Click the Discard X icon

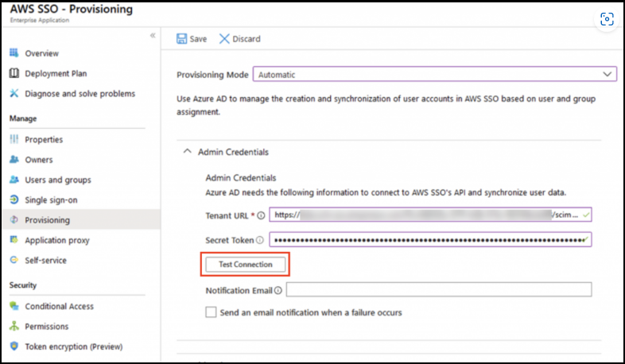224,39
